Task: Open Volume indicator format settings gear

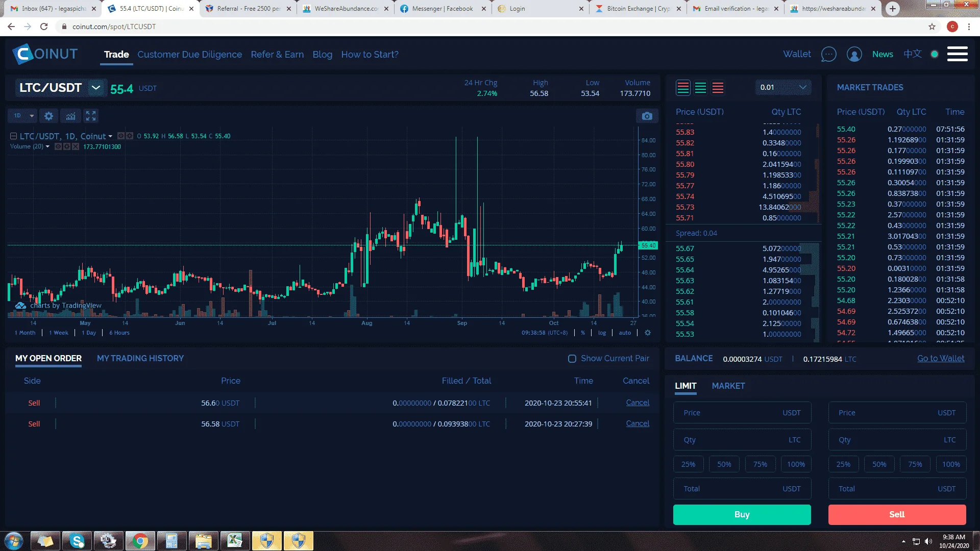Action: click(x=67, y=147)
